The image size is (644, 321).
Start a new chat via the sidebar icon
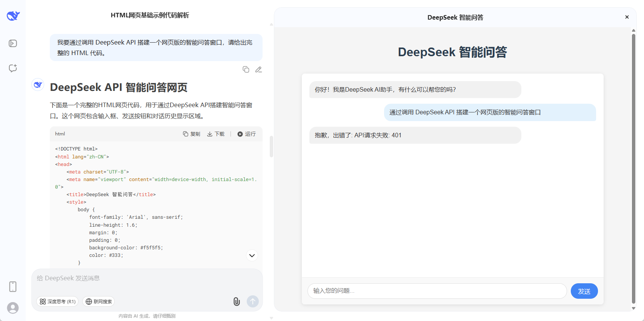[x=13, y=68]
